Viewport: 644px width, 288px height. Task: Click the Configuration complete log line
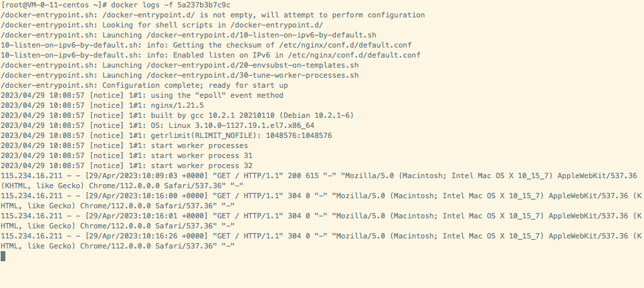[x=144, y=86]
